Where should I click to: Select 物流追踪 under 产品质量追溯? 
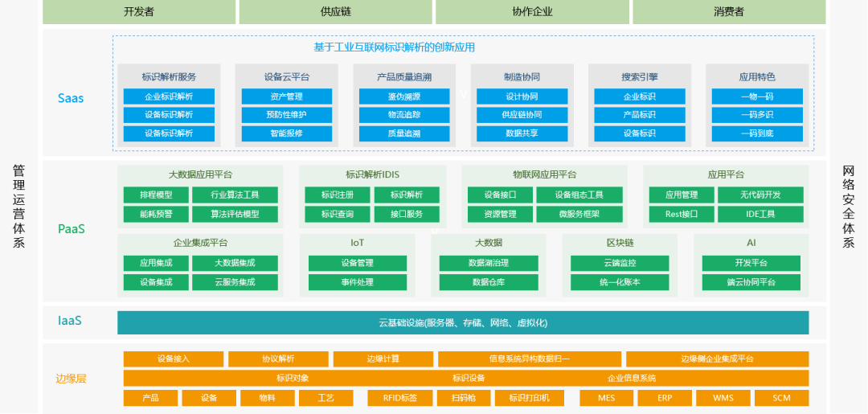click(x=404, y=115)
